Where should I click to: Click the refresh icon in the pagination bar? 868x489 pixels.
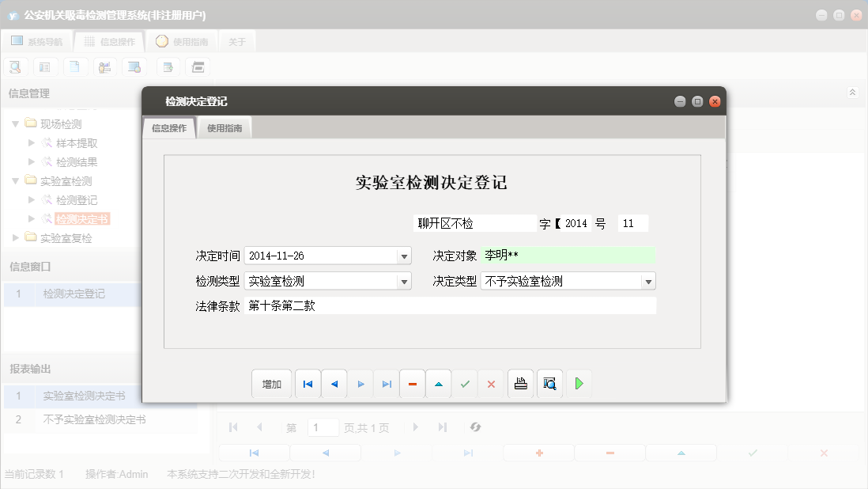[475, 427]
